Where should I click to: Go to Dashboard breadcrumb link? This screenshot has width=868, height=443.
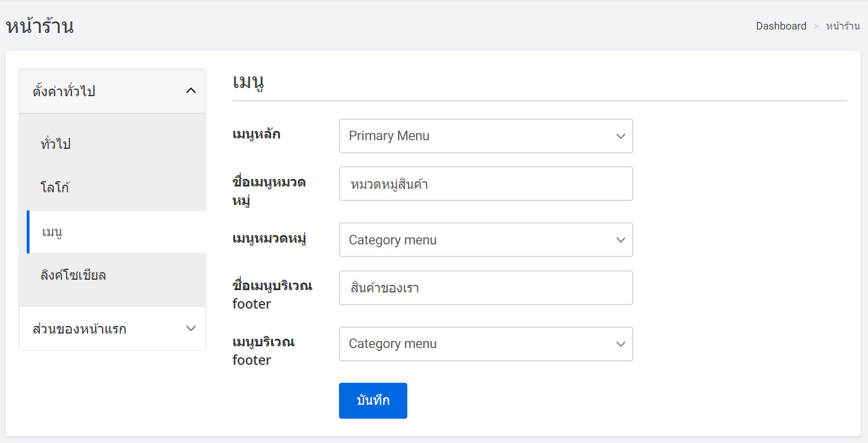[781, 26]
